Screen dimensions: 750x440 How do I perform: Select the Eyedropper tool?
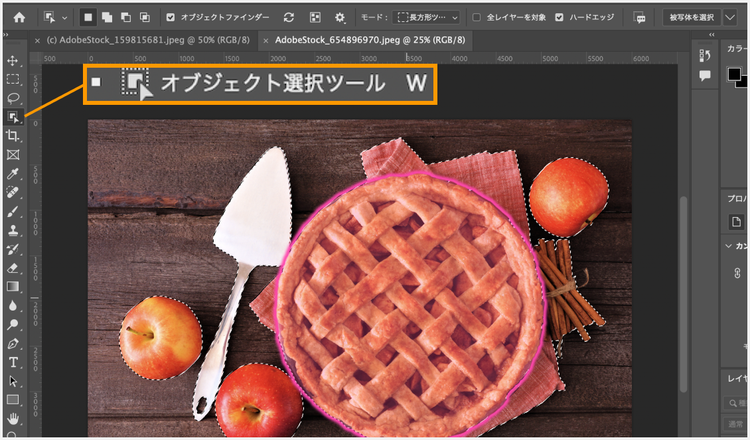(13, 174)
